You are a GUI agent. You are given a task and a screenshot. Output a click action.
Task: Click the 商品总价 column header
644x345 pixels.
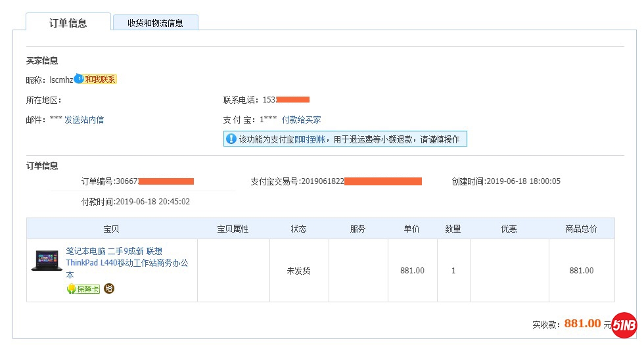coord(581,229)
